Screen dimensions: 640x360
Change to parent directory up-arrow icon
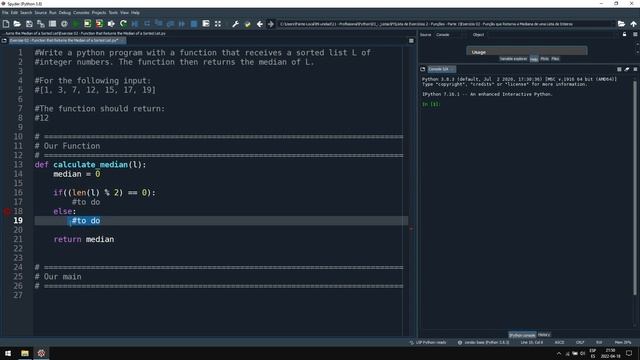pos(633,24)
